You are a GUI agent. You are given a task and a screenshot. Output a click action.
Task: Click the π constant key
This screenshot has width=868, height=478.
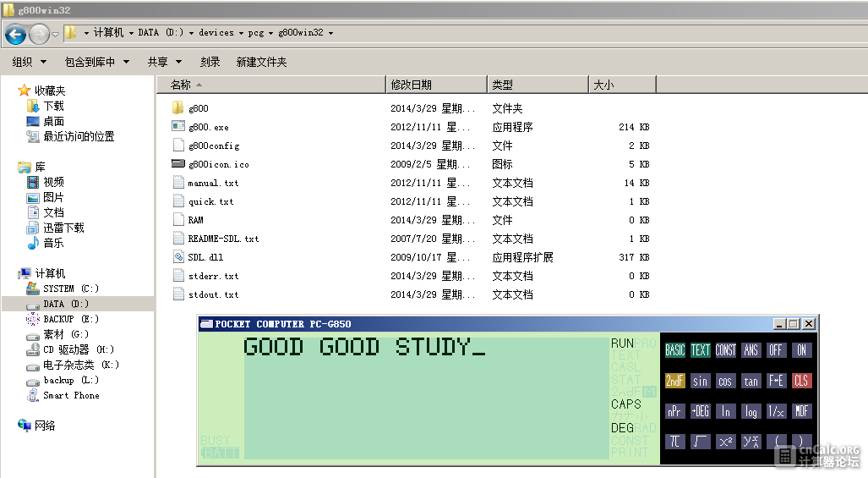click(674, 441)
